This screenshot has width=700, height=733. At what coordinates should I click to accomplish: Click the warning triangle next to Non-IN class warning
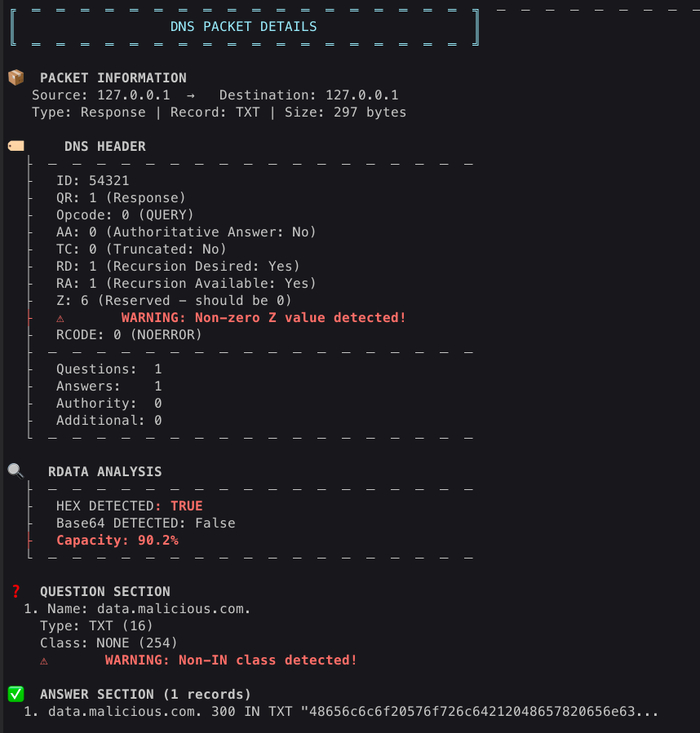43,661
